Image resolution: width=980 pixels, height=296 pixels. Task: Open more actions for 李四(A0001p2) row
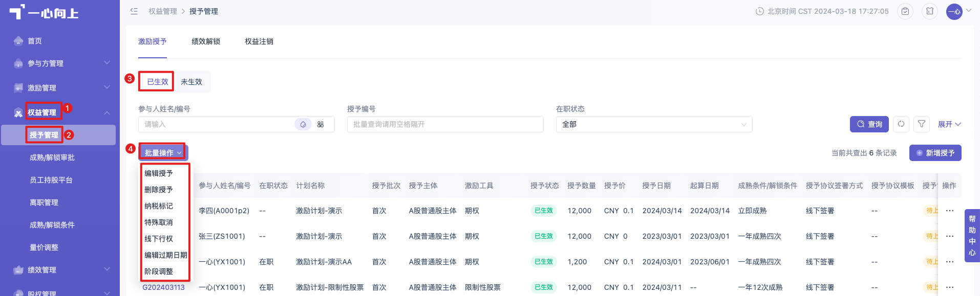950,211
